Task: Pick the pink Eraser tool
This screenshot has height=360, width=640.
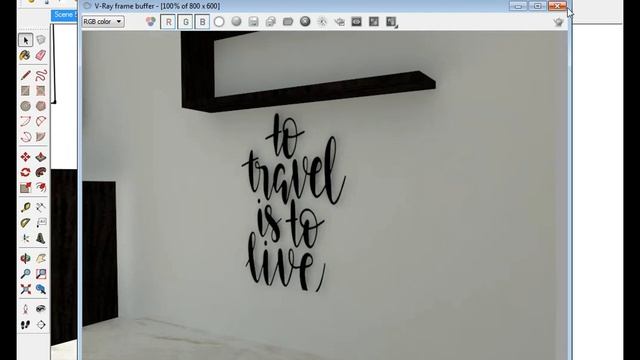Action: point(41,55)
